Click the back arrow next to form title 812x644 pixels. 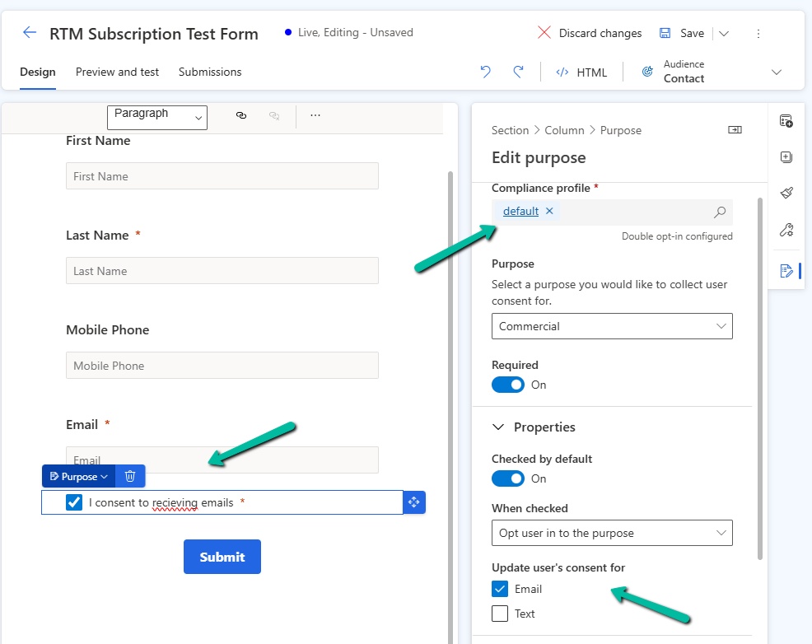coord(30,33)
